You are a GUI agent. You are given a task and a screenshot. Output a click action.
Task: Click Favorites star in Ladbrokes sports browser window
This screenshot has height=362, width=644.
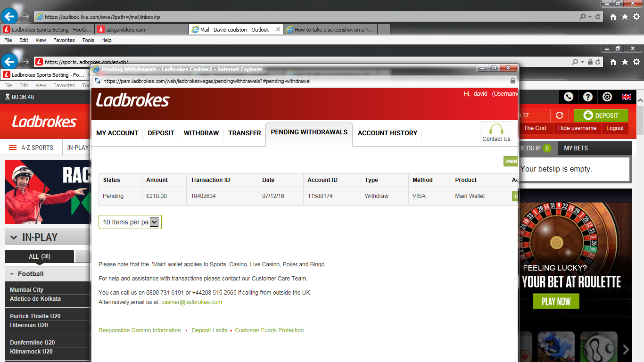click(625, 62)
